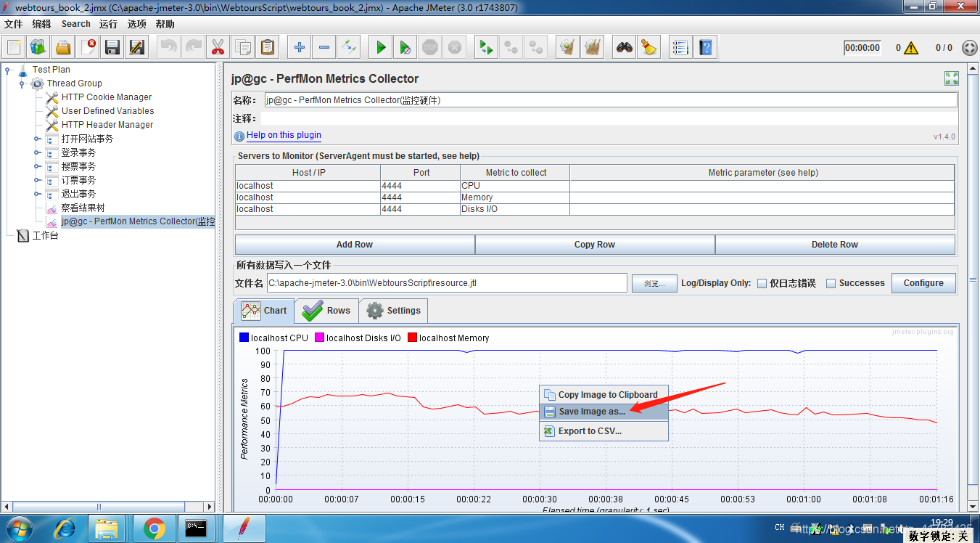The height and width of the screenshot is (543, 980).
Task: Open the Help on this plugin link
Action: coord(284,135)
